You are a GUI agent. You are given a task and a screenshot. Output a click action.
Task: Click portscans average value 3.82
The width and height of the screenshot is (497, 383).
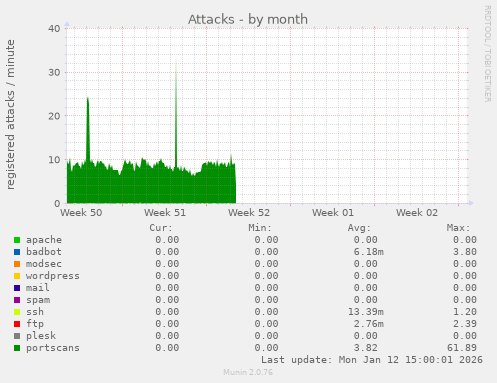(366, 348)
